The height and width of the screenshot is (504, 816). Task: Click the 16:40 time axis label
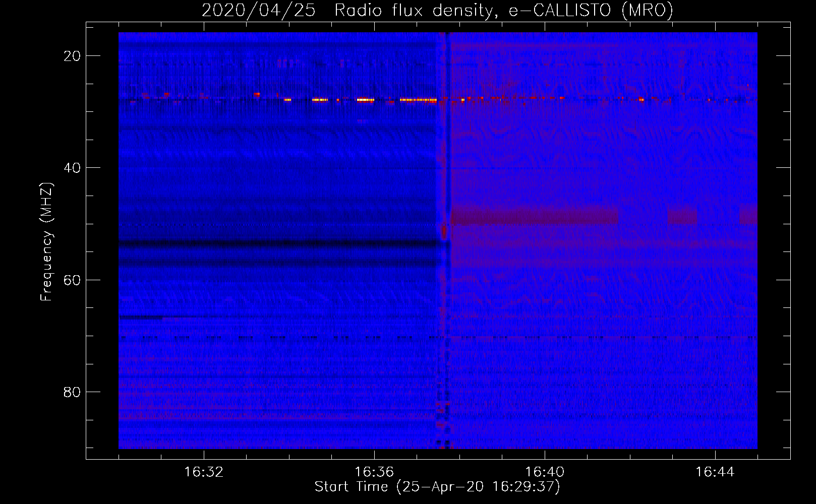coord(545,472)
